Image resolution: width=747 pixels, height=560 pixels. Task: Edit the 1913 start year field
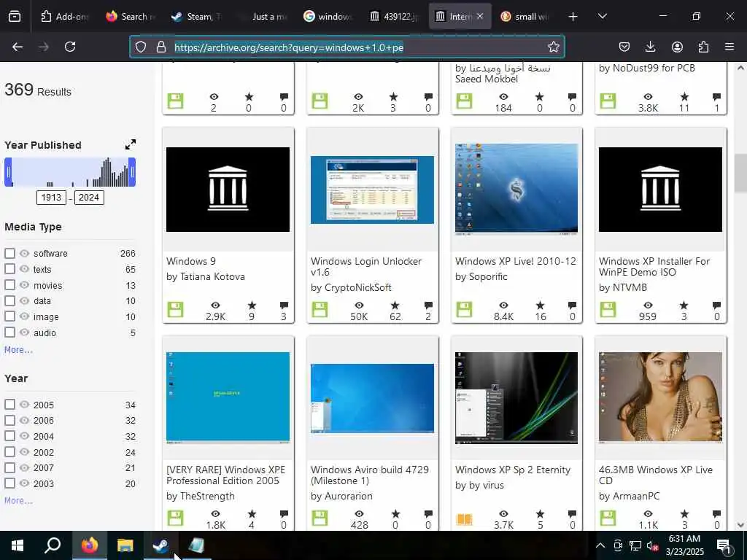[x=51, y=198]
